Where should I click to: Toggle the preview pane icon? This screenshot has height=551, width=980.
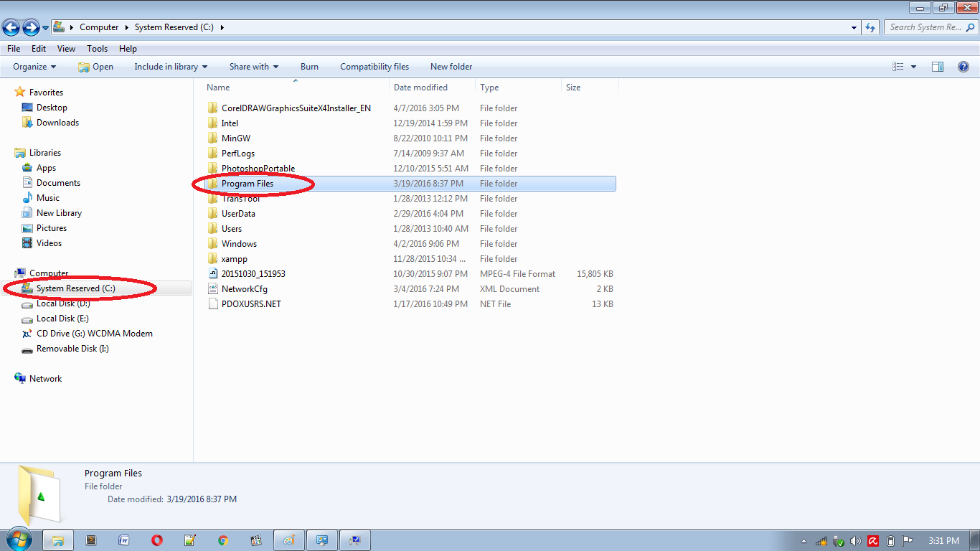(938, 67)
